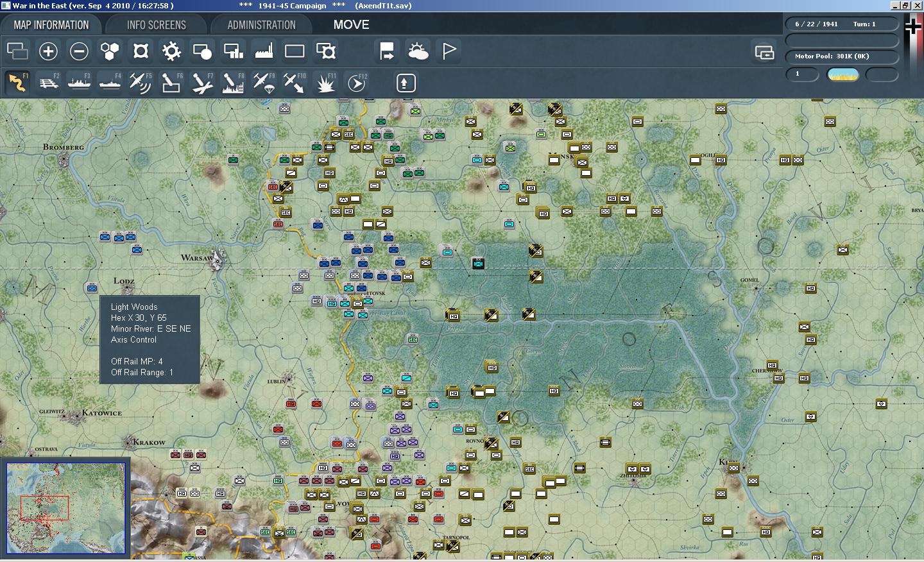The image size is (924, 562).
Task: Click the Gomel city label
Action: 749,280
